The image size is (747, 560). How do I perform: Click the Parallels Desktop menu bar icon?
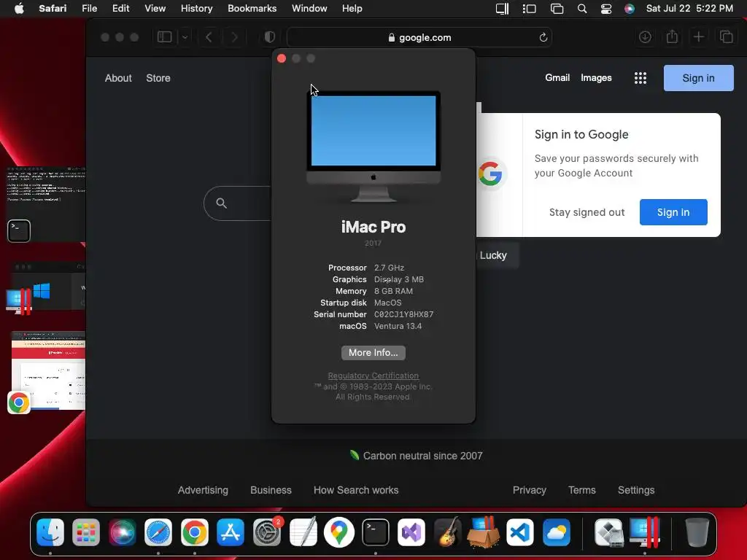[x=502, y=9]
